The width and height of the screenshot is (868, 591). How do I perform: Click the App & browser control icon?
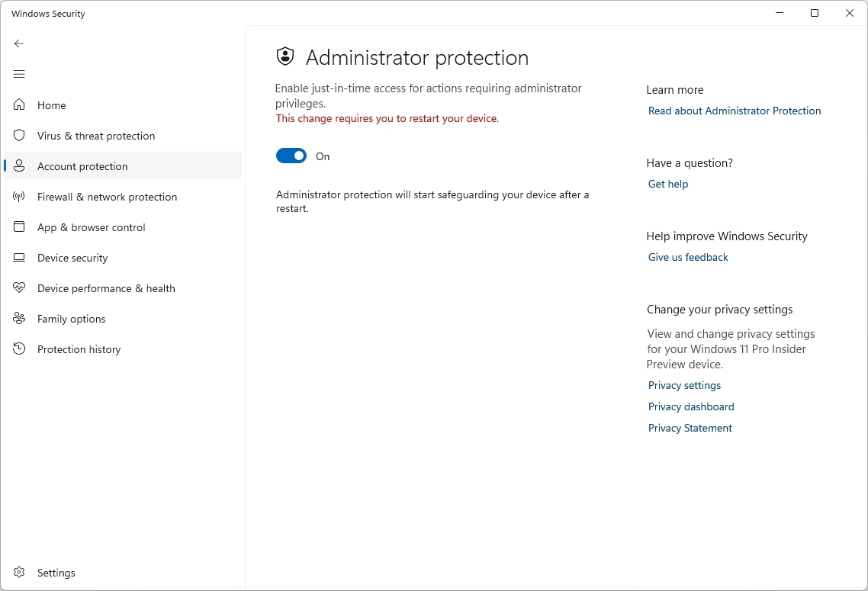[19, 227]
